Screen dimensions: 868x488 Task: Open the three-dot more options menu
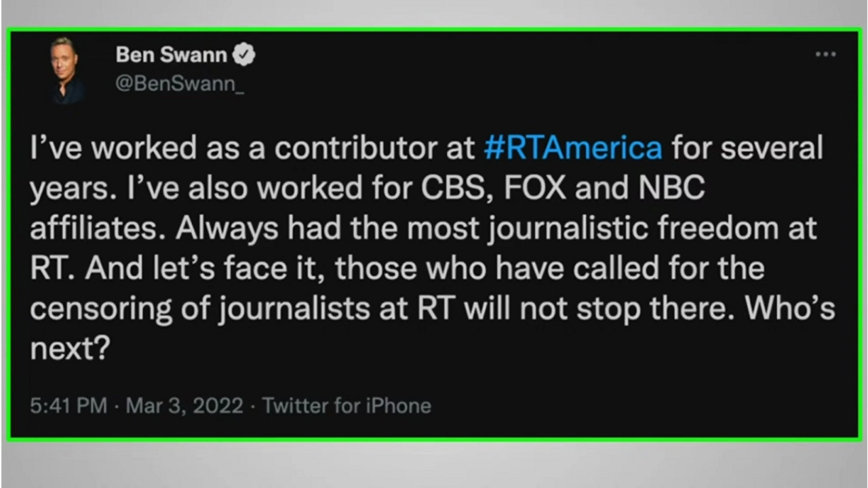825,54
